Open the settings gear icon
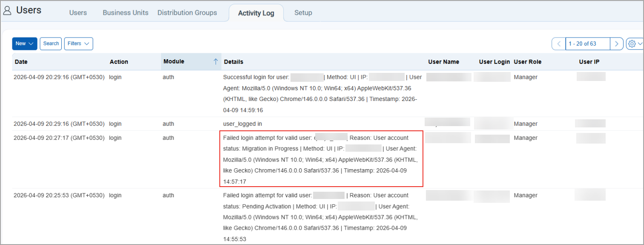 click(x=632, y=44)
